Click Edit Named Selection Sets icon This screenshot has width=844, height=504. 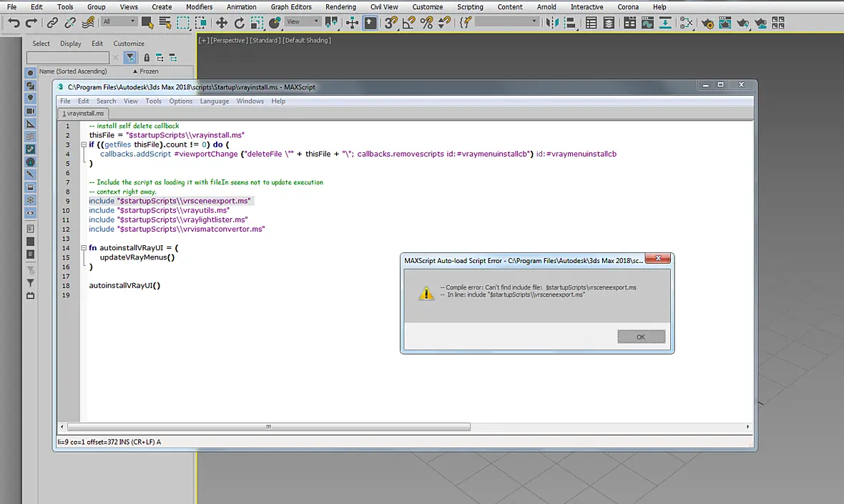(x=465, y=23)
